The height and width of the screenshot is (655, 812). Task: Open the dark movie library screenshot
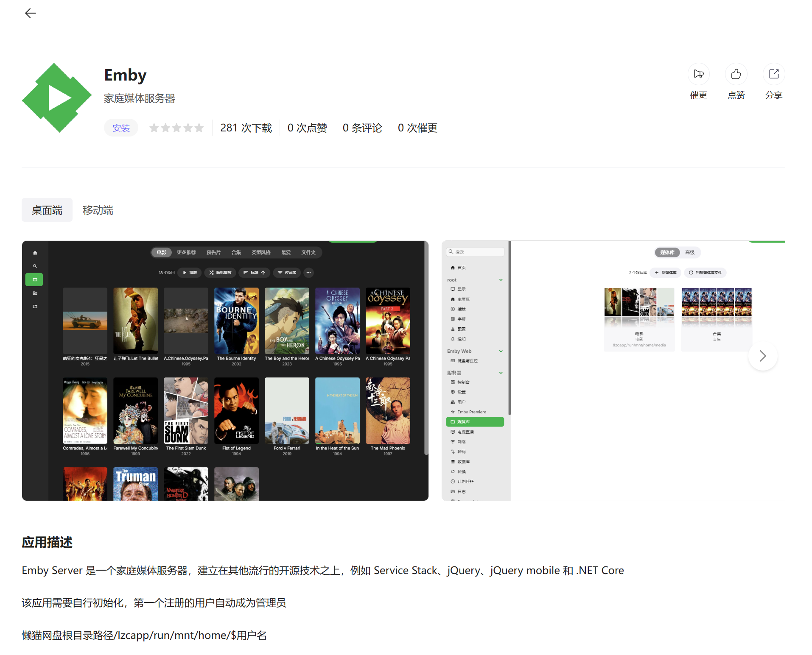tap(225, 371)
